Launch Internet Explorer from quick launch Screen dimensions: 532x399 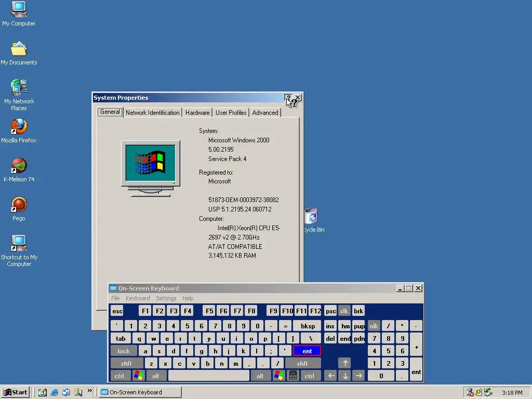(54, 392)
